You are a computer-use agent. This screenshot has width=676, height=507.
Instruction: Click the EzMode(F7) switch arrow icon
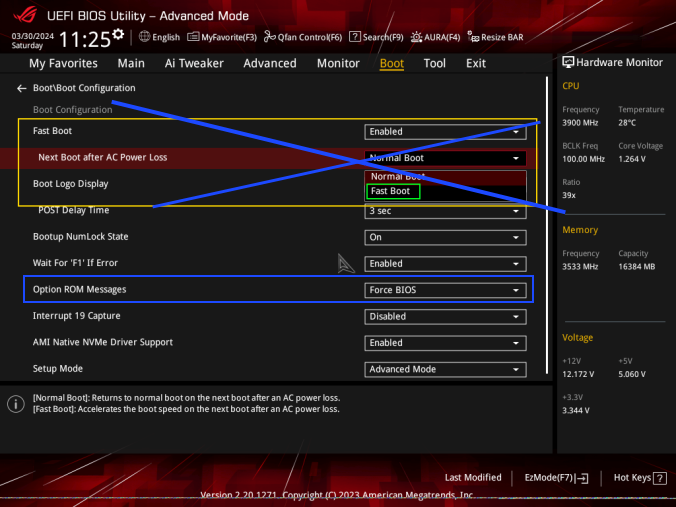(x=582, y=478)
